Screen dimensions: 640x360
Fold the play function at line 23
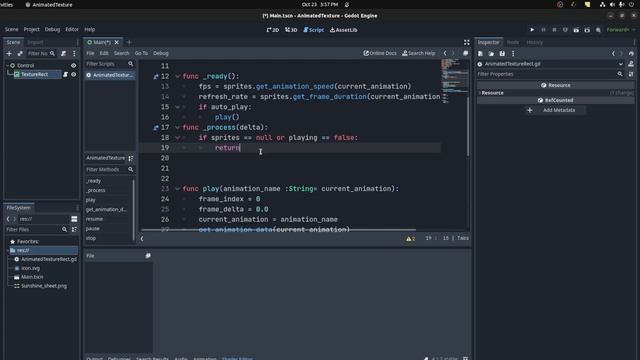point(177,189)
